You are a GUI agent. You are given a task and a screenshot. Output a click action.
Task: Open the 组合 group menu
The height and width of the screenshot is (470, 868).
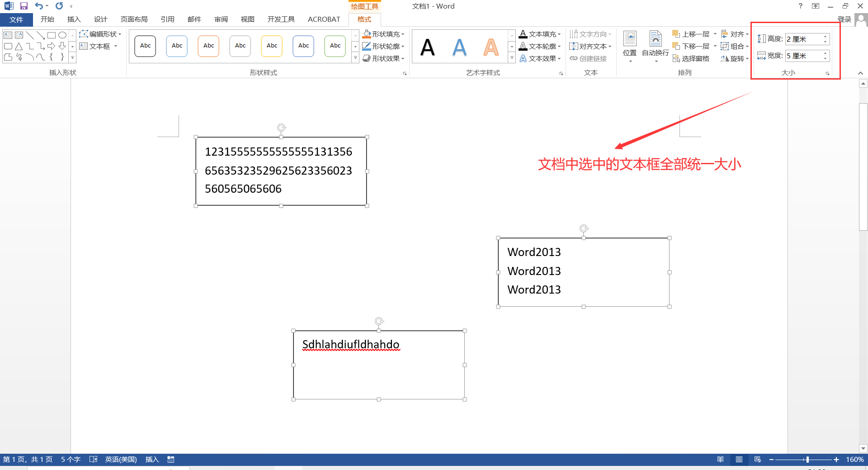(735, 46)
